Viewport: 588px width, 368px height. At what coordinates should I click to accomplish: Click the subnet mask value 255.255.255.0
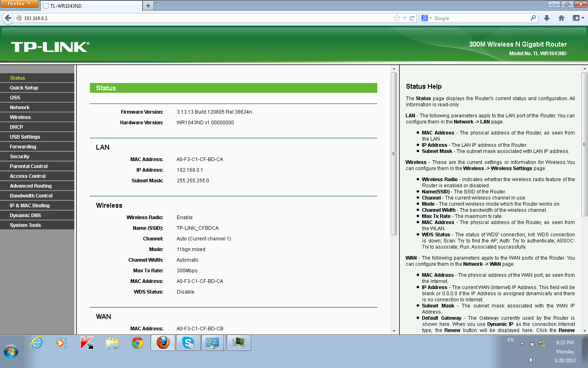click(x=193, y=181)
